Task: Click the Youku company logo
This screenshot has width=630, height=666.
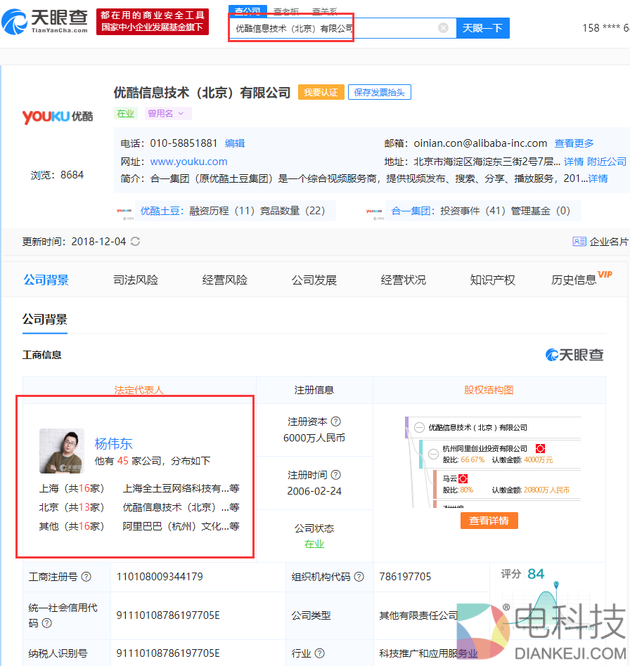Action: point(58,116)
